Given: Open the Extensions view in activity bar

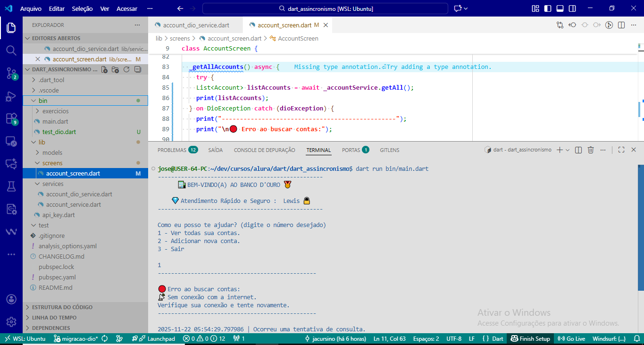Looking at the screenshot, I should pyautogui.click(x=11, y=118).
